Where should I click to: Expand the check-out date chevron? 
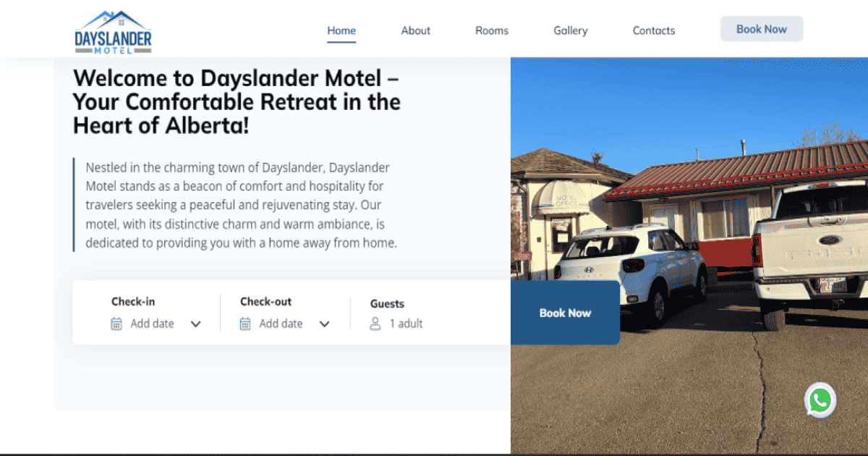pos(324,324)
